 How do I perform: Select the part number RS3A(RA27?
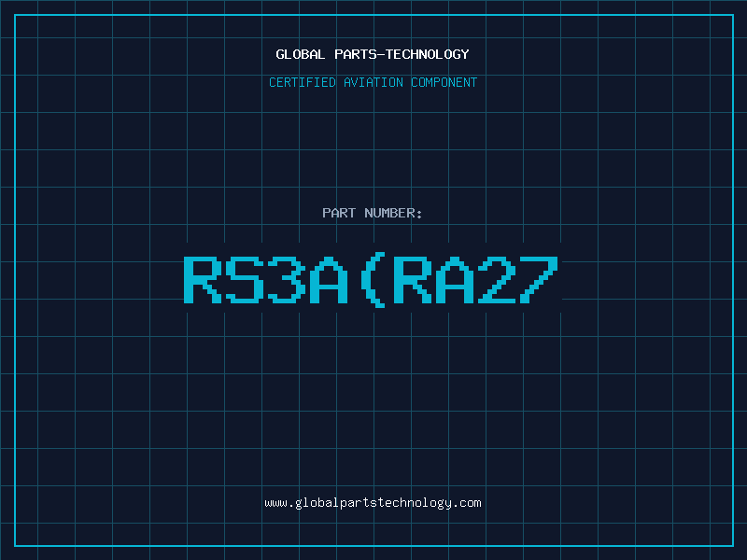[x=371, y=279]
